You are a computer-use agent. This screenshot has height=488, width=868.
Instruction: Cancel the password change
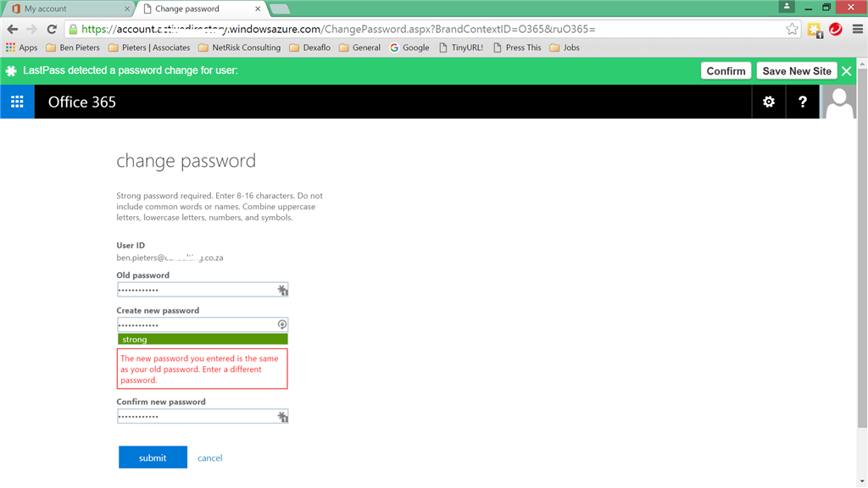point(210,458)
